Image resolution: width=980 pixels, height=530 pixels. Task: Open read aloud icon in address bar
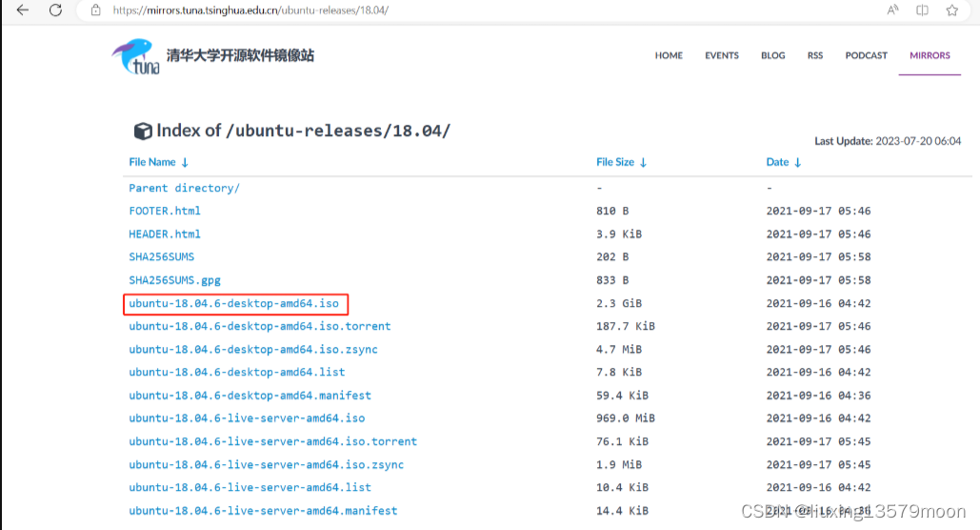[x=892, y=10]
